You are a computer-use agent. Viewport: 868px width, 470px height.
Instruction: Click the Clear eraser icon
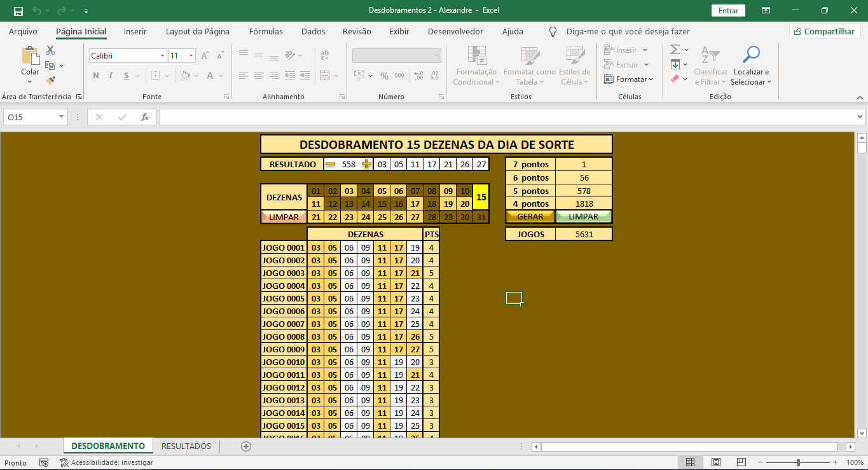(x=675, y=79)
